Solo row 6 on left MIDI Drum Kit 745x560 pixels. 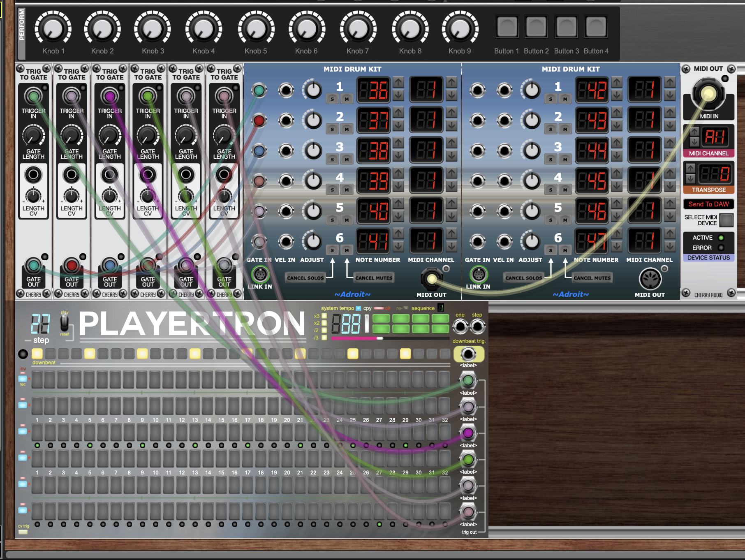(332, 250)
